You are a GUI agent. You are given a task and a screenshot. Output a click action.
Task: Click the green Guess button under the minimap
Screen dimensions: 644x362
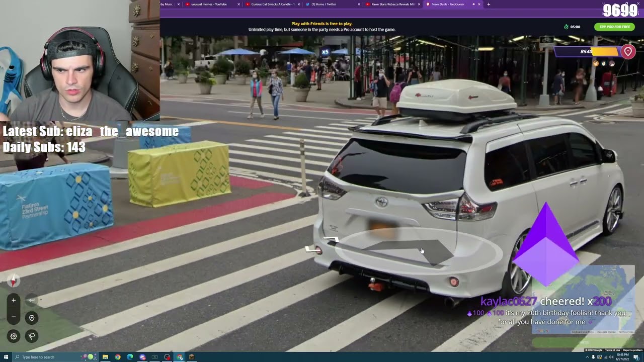pyautogui.click(x=583, y=342)
